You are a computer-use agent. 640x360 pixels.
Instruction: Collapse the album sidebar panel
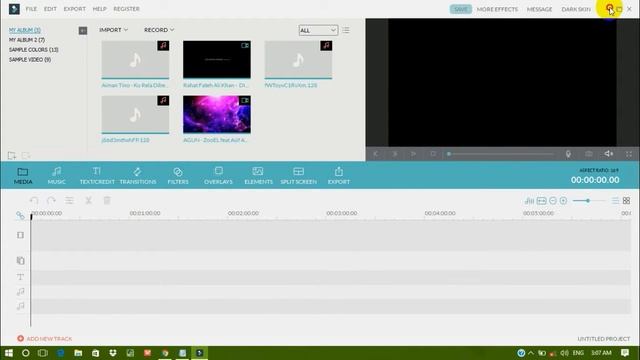(x=83, y=31)
